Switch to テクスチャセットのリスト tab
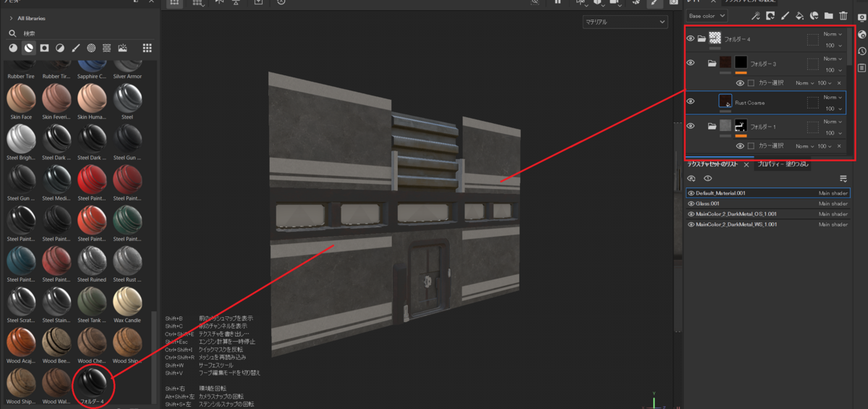Viewport: 868px width, 409px height. [x=712, y=164]
